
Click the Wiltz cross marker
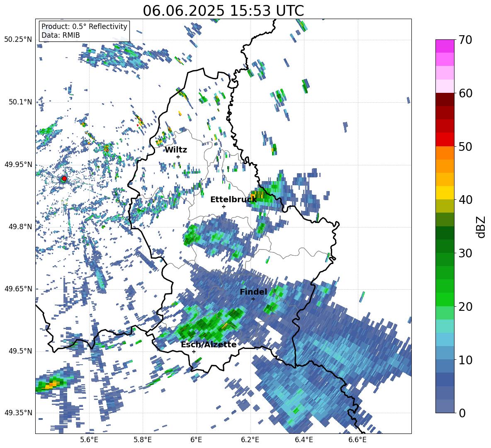click(178, 157)
